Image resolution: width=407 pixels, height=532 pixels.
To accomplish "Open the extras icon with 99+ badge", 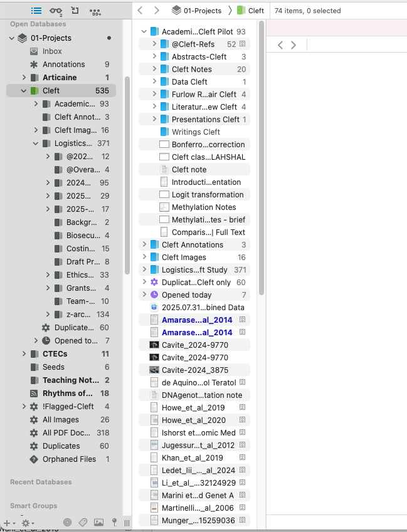I will click(x=95, y=11).
